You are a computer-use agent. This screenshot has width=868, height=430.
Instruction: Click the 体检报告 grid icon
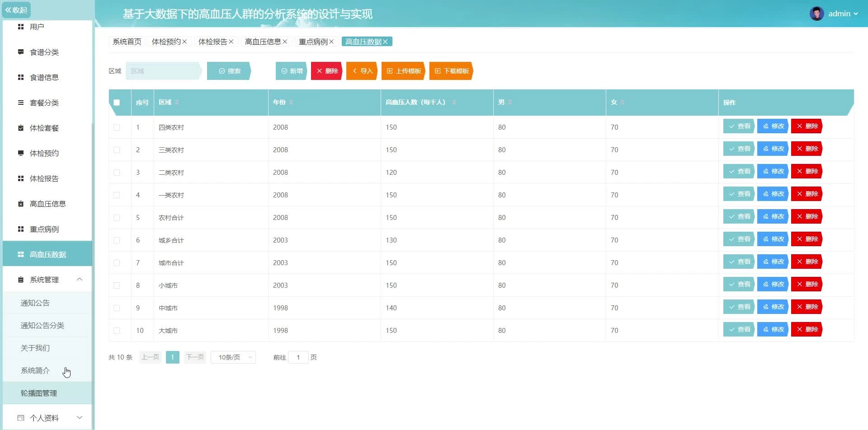click(21, 178)
